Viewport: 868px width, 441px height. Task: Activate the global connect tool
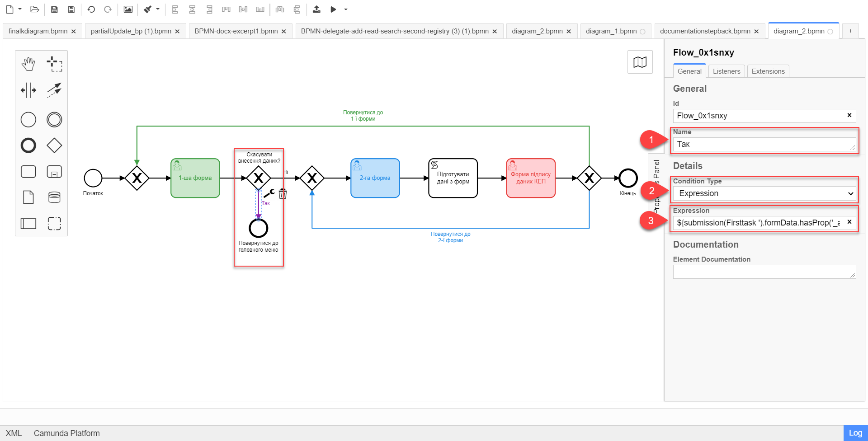pyautogui.click(x=54, y=90)
